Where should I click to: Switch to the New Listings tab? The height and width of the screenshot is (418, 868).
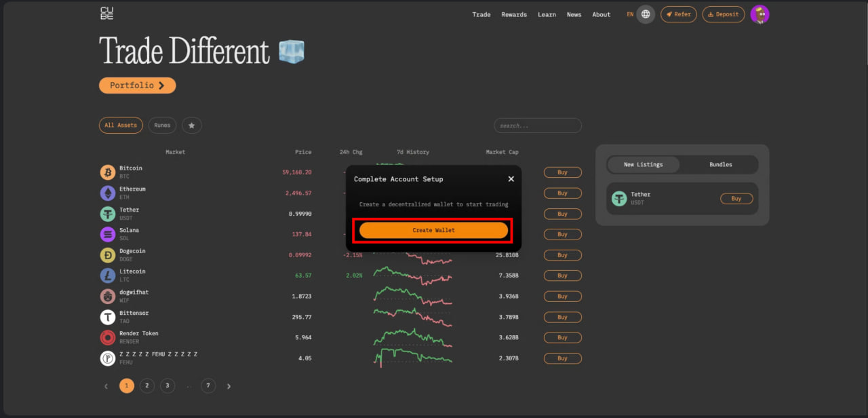click(644, 164)
